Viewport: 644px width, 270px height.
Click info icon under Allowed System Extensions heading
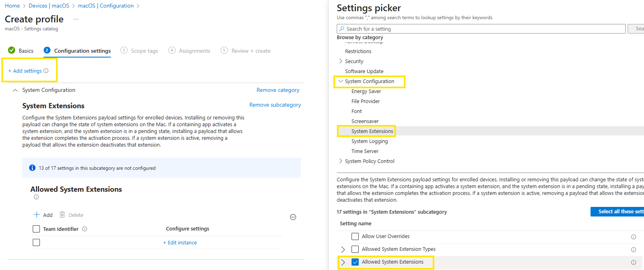pyautogui.click(x=36, y=197)
